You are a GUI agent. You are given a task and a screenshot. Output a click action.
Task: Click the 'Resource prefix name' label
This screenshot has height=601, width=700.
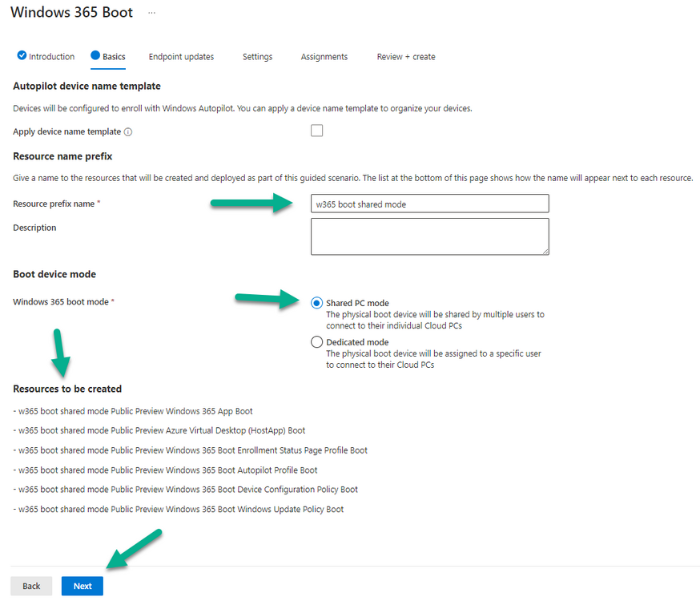coord(54,204)
